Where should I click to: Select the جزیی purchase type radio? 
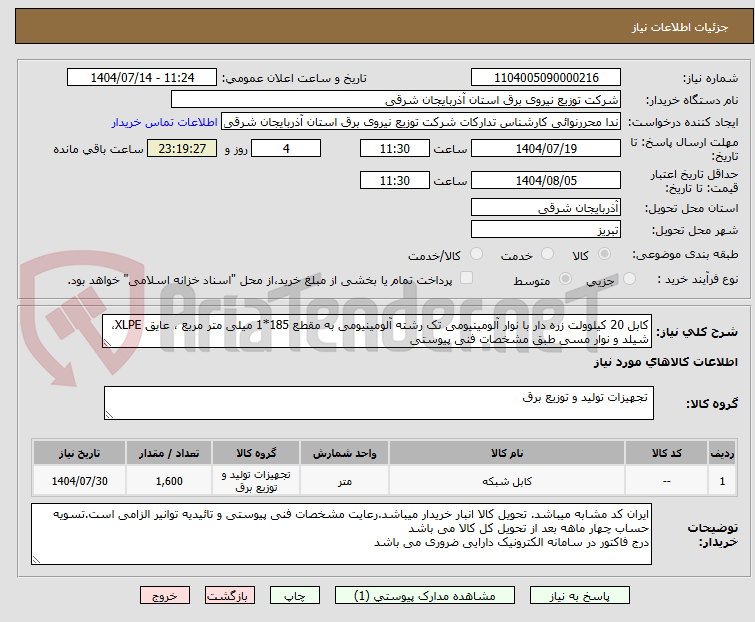point(629,279)
